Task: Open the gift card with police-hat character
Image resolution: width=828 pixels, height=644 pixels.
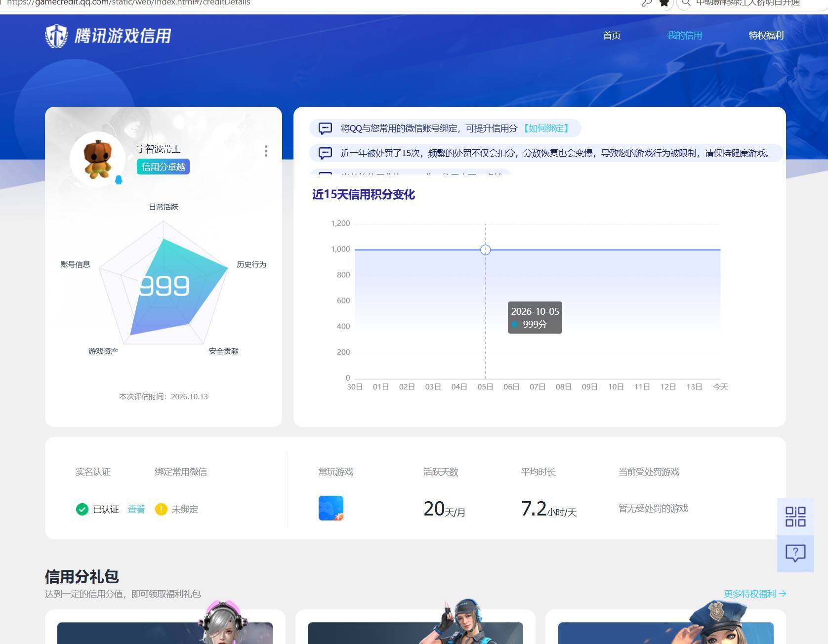Action: pos(665,627)
